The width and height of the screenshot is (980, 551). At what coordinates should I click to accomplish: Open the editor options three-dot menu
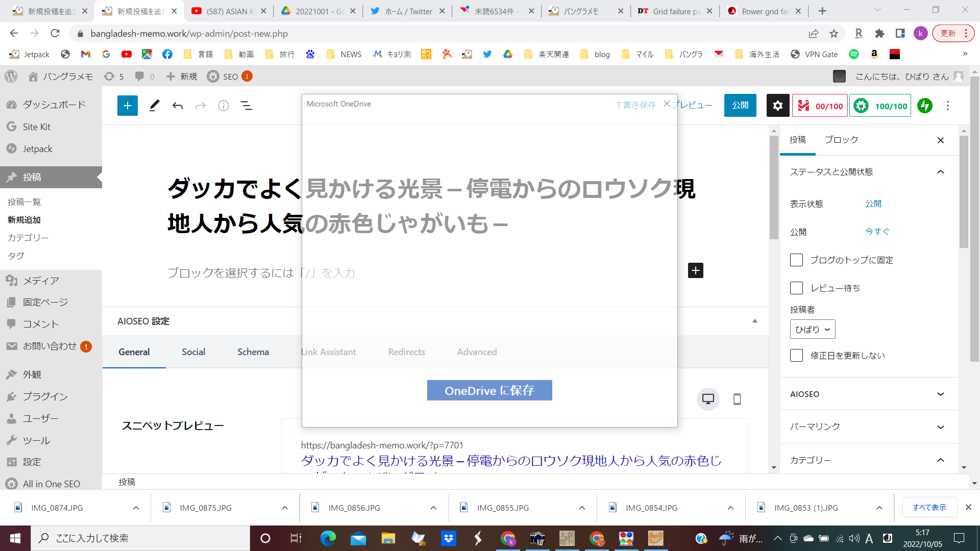pos(948,106)
